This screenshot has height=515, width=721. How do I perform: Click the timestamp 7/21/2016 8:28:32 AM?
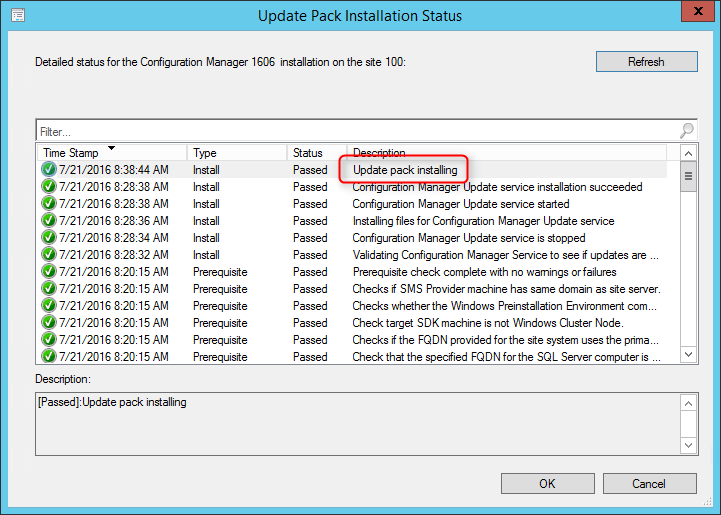(114, 255)
